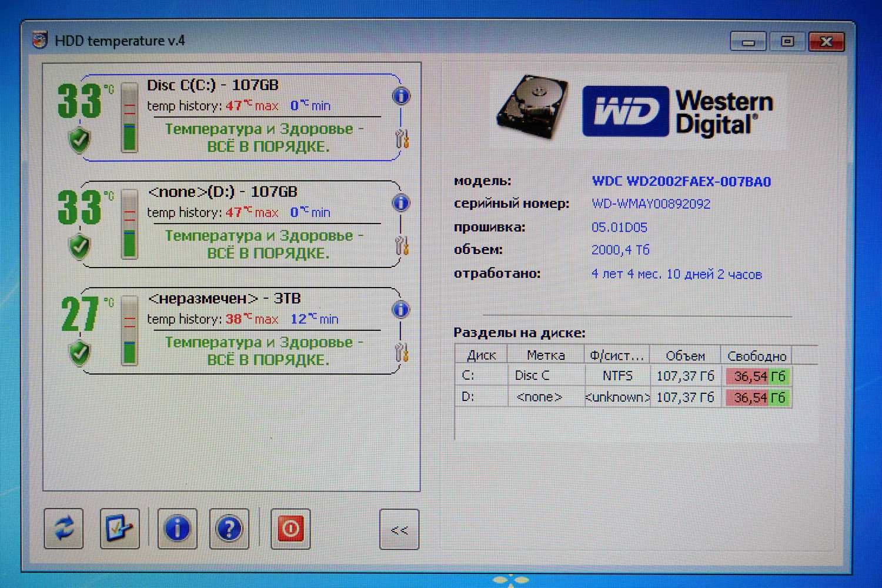Click the red power button
This screenshot has height=588, width=882.
290,529
